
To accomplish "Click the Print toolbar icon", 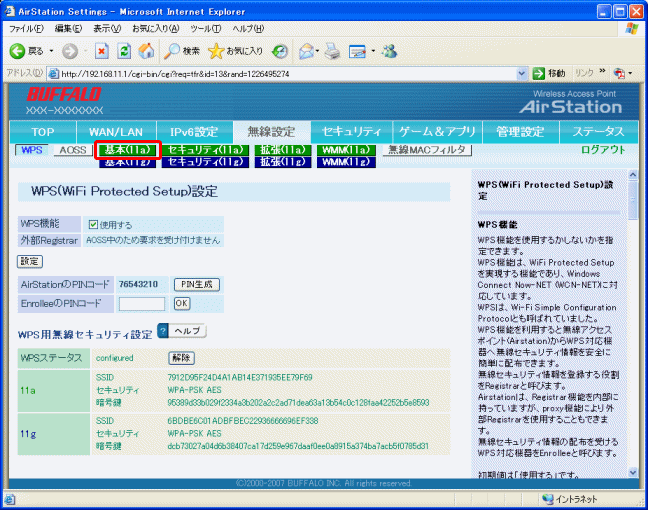I will pos(332,50).
